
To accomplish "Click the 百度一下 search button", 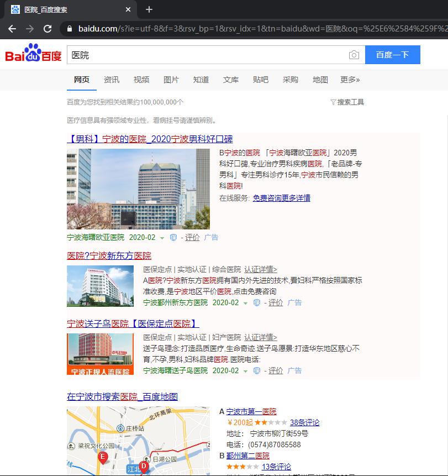I will (x=392, y=55).
